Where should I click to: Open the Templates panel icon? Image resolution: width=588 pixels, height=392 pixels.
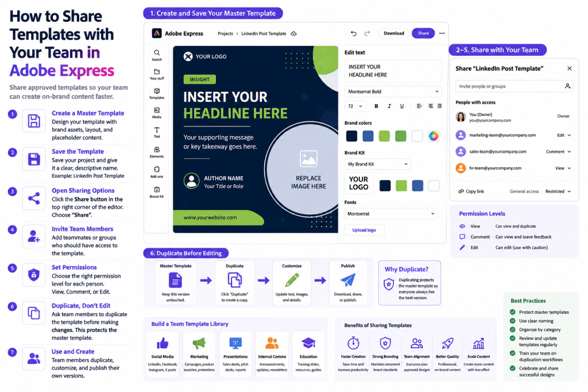coord(157,94)
